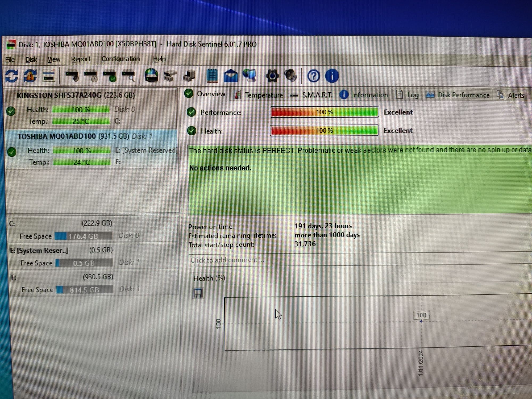Image resolution: width=532 pixels, height=399 pixels.
Task: Click the gray drive device toolbar icon
Action: point(170,76)
